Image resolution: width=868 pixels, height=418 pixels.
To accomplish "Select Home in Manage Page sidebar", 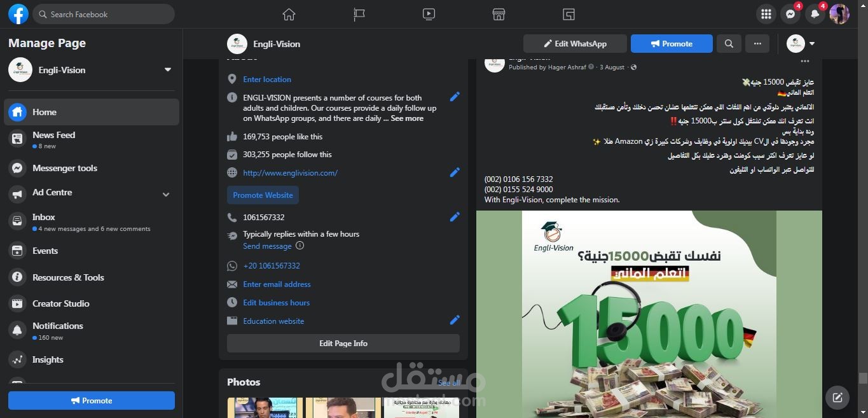I will [x=92, y=112].
